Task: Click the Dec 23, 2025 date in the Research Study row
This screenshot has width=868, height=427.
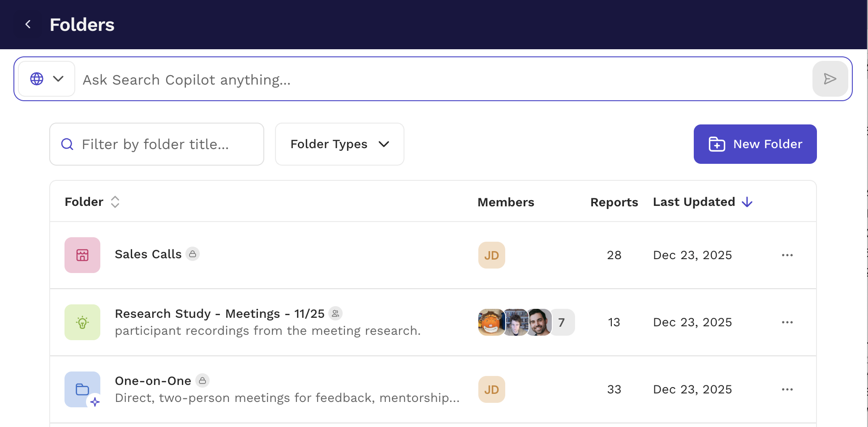Action: click(x=692, y=322)
